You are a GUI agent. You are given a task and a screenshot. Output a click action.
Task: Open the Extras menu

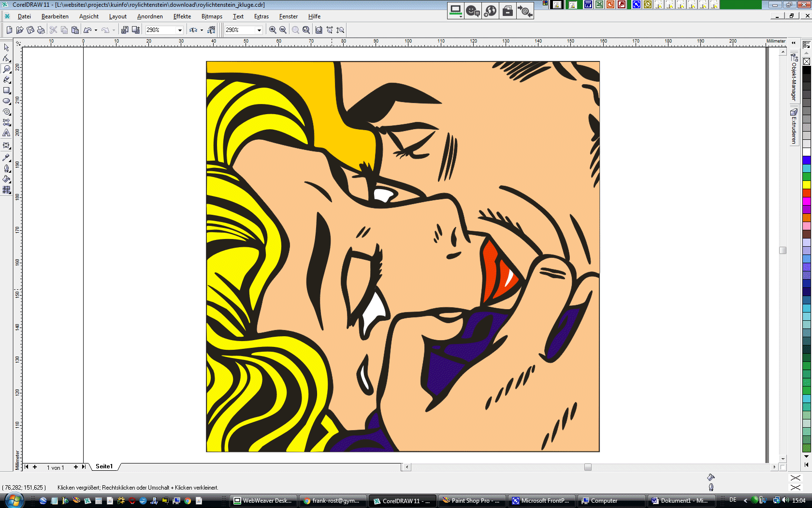pos(261,16)
